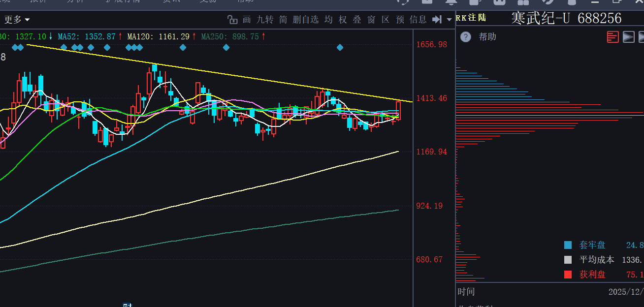
Task: Click the collapse-panel arrow icon beside 信息
Action: [437, 20]
